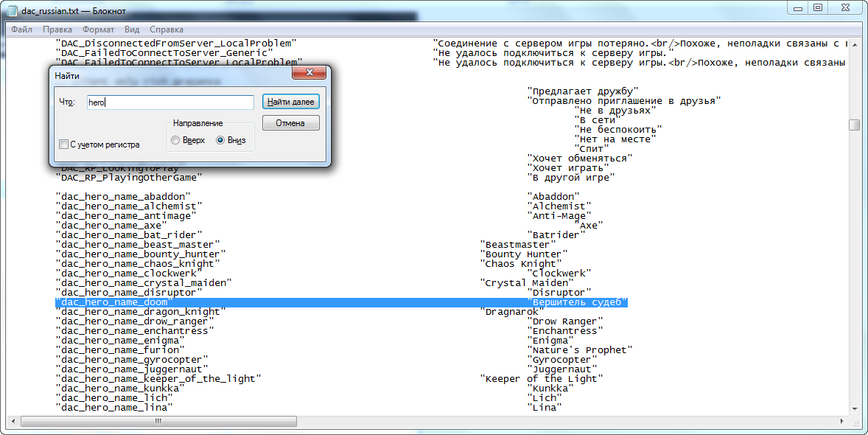Open the Формат menu
This screenshot has height=435, width=868.
coord(99,29)
